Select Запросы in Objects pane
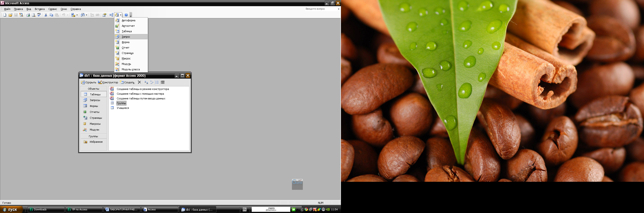Viewport: 644px width, 213px height. 94,100
